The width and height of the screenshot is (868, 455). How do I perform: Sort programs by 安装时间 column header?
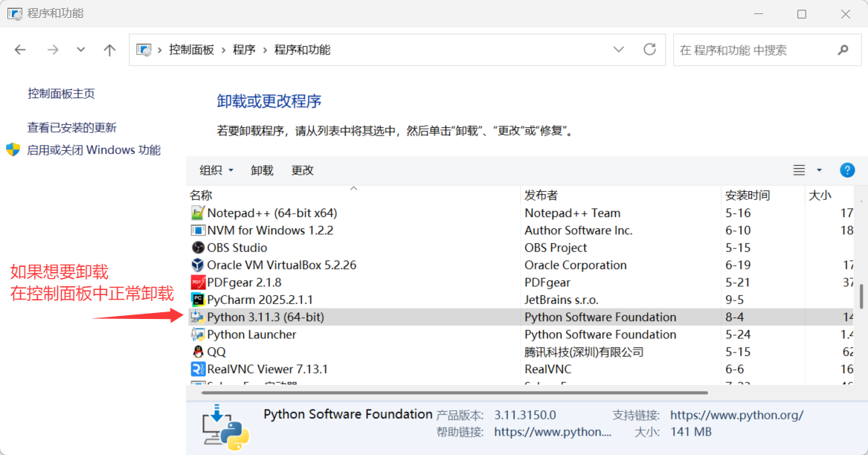click(x=744, y=194)
